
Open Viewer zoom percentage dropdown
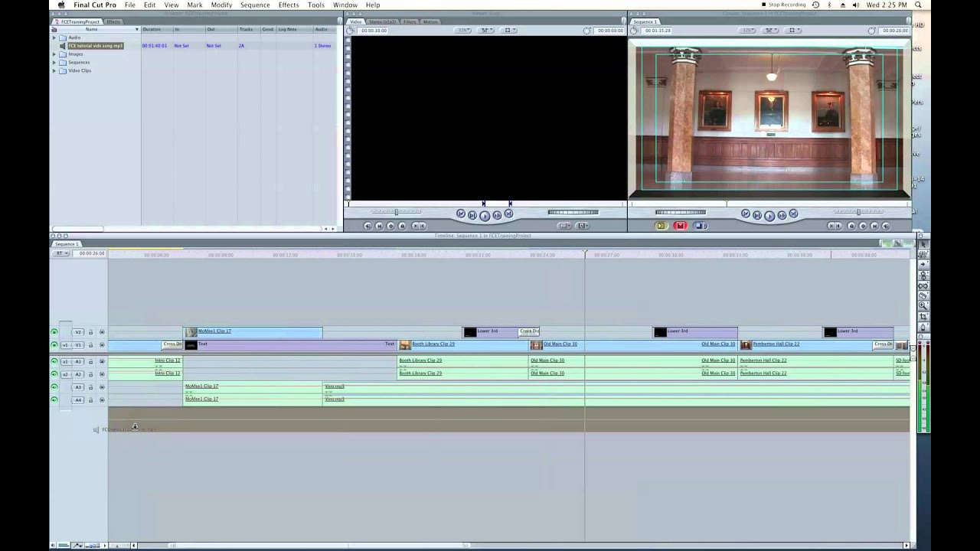464,31
